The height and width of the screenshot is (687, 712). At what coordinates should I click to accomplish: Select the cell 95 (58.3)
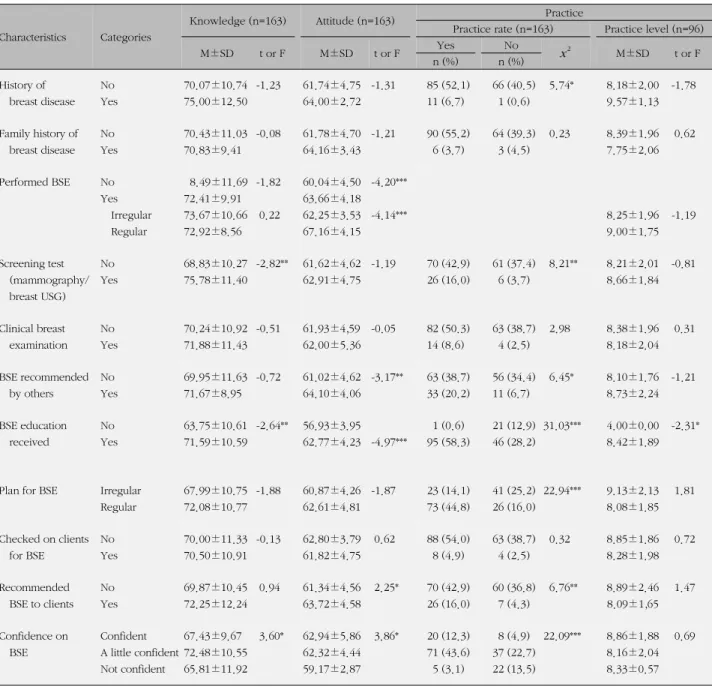click(x=448, y=442)
